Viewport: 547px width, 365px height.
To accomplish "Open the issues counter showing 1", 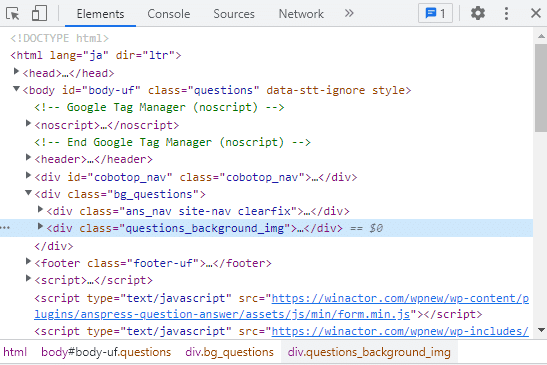I will pyautogui.click(x=435, y=13).
